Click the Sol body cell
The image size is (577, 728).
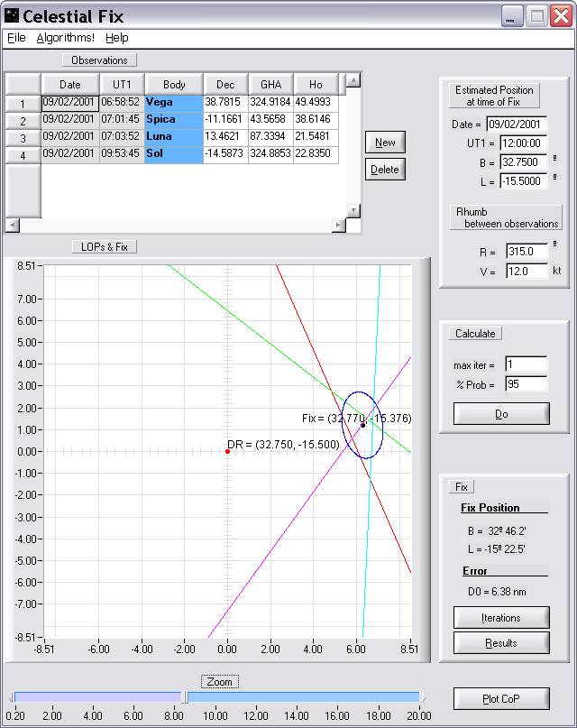point(174,154)
